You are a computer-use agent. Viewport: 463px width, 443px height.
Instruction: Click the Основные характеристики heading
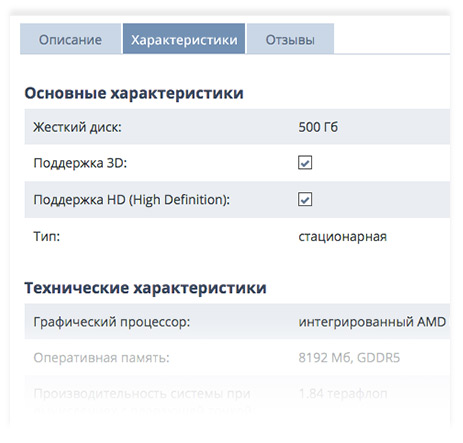pos(134,93)
